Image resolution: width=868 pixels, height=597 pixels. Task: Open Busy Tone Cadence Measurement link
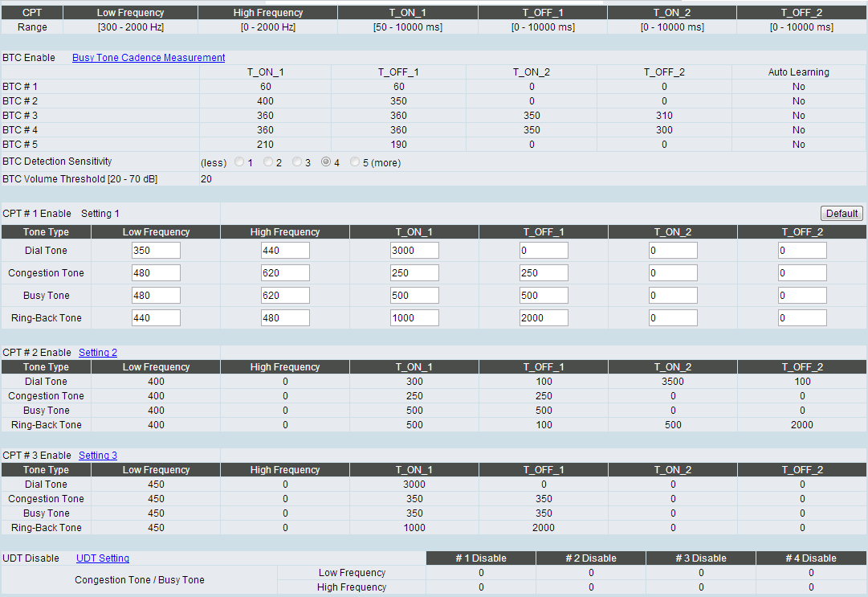[149, 58]
